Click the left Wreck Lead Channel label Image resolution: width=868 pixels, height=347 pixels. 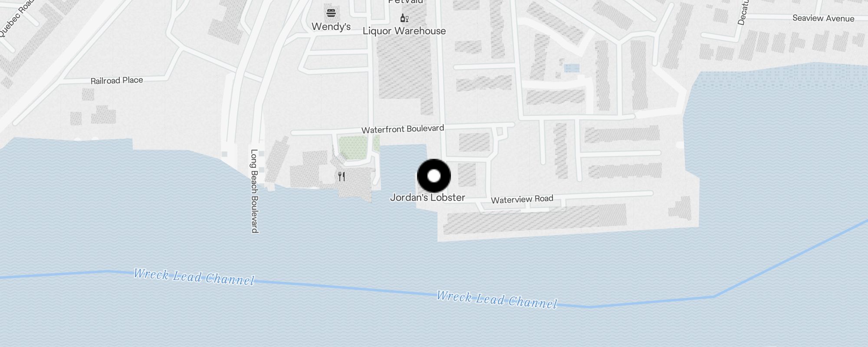194,277
